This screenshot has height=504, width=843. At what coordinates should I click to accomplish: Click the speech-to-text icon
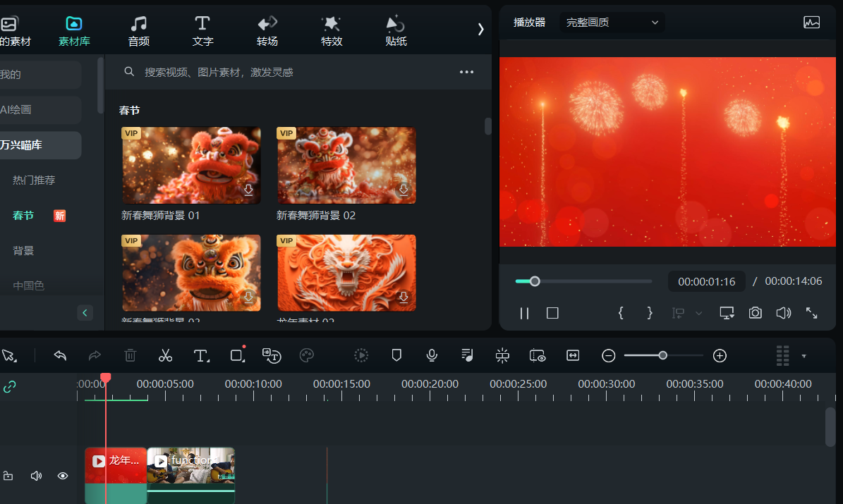(272, 355)
